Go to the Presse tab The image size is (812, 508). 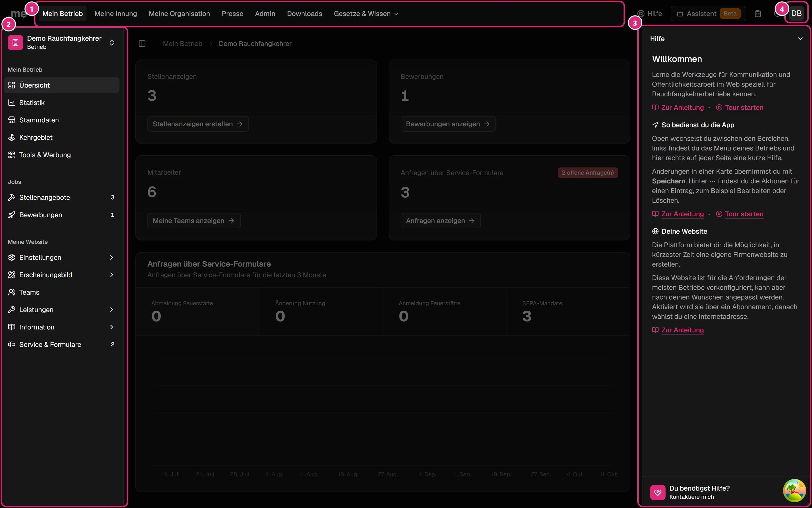232,14
